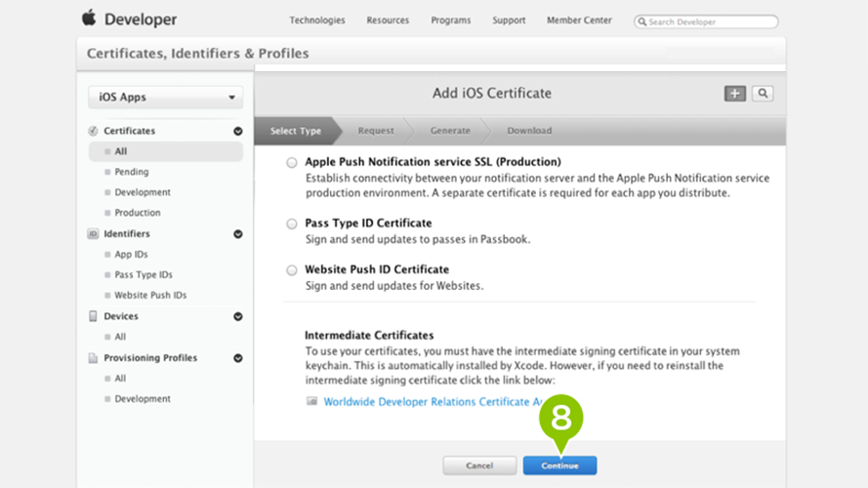Click the Provisioning Profiles document icon
This screenshot has width=868, height=488.
[93, 358]
